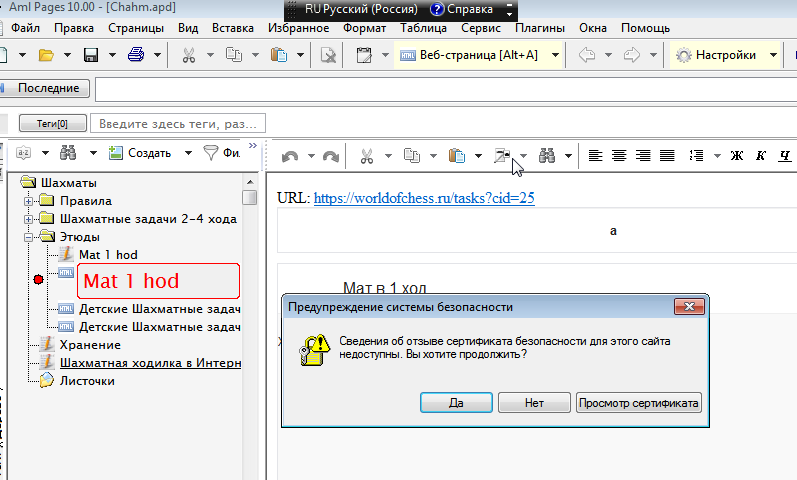
Task: Decline with the Нет button
Action: tap(534, 403)
